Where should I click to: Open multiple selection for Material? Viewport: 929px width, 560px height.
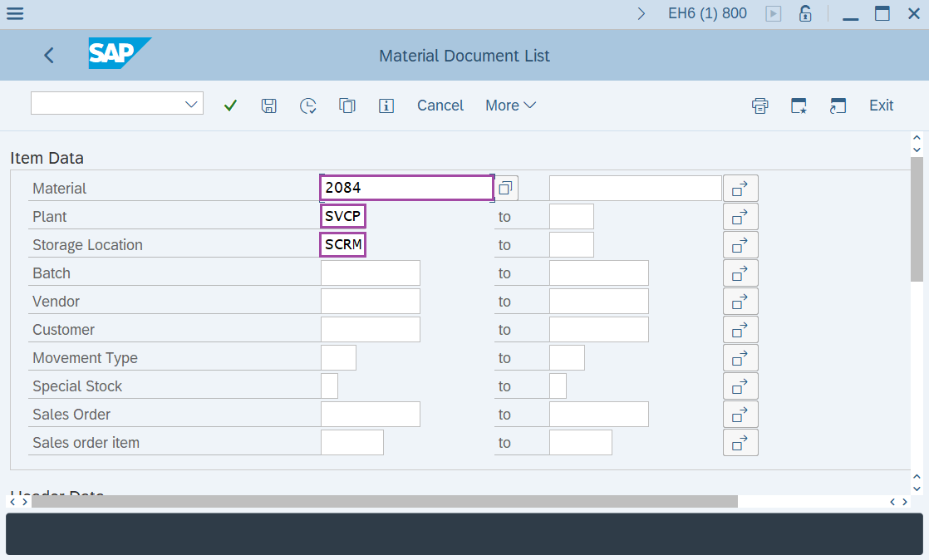[740, 188]
